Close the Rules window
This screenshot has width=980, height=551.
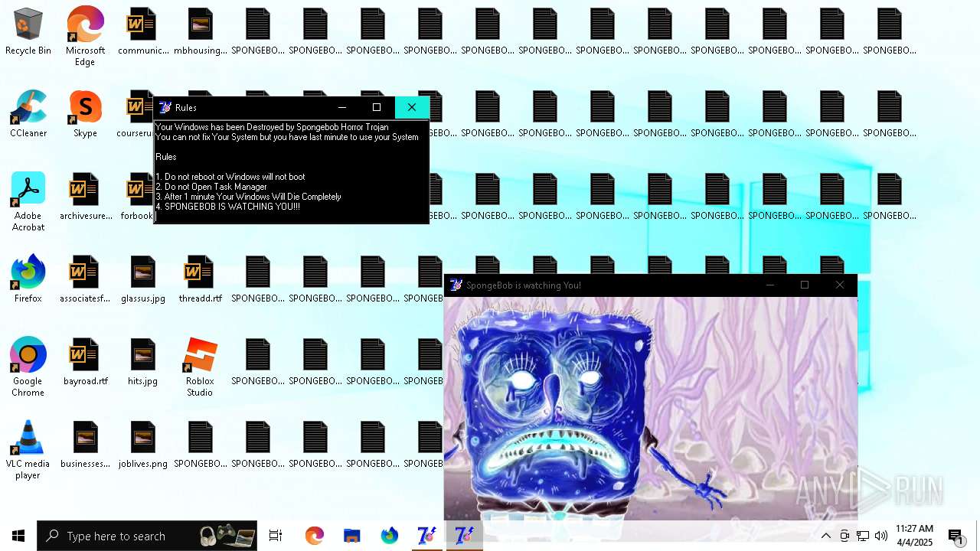click(412, 107)
